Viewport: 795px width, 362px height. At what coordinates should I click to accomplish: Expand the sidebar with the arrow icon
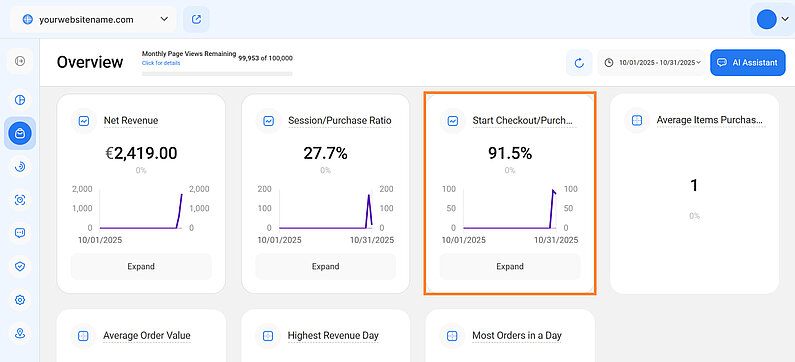tap(20, 61)
